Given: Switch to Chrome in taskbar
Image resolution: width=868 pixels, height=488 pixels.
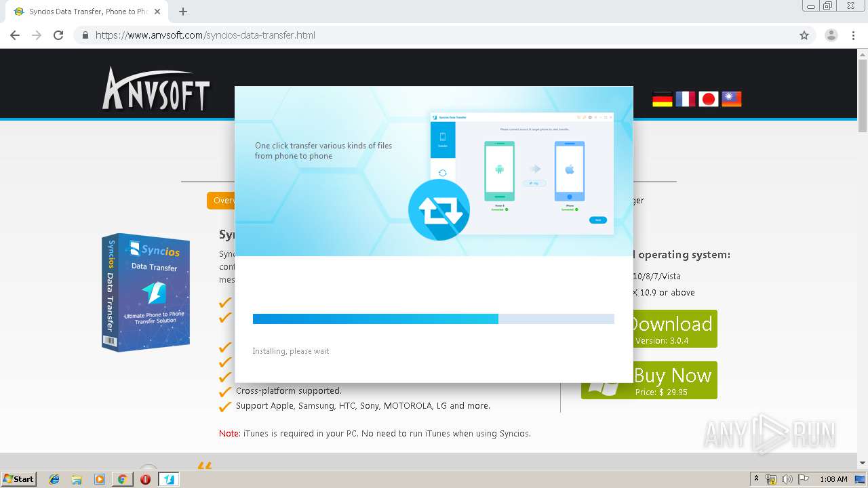Looking at the screenshot, I should pos(122,479).
